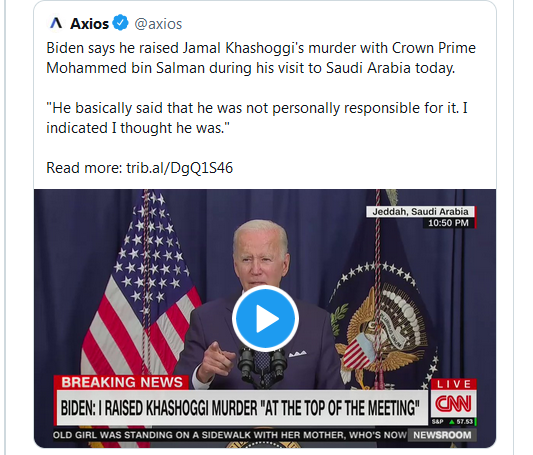Open the trib.al/DgQ1S46 link
The image size is (533, 455).
click(179, 168)
